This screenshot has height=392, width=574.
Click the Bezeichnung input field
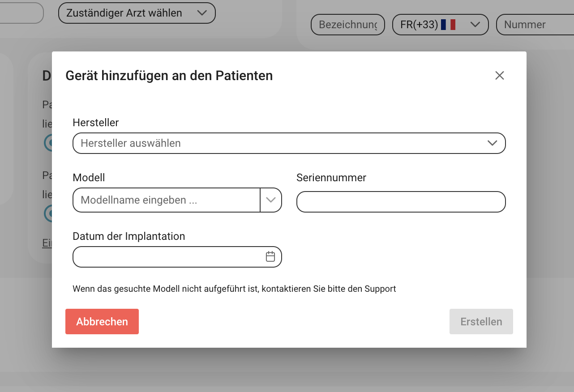[x=348, y=25]
